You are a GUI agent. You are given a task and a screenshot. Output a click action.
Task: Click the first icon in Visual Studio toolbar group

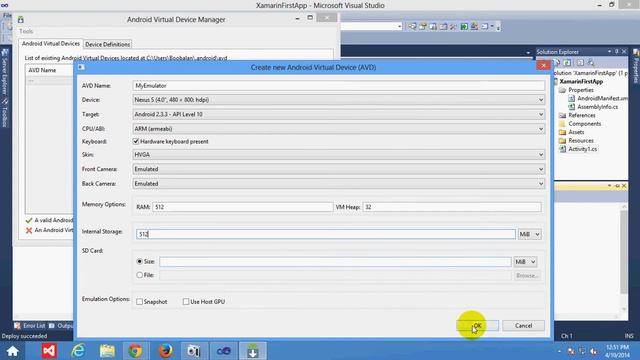(x=412, y=27)
